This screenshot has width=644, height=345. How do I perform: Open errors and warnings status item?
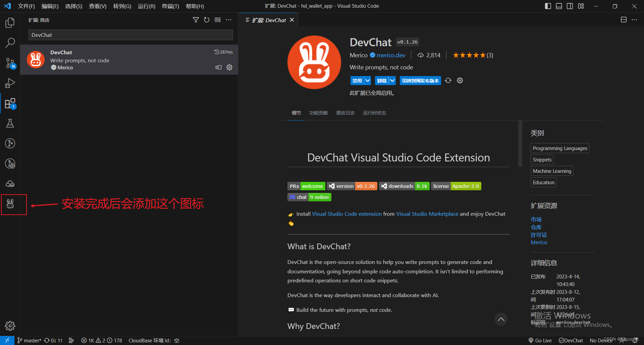point(102,340)
